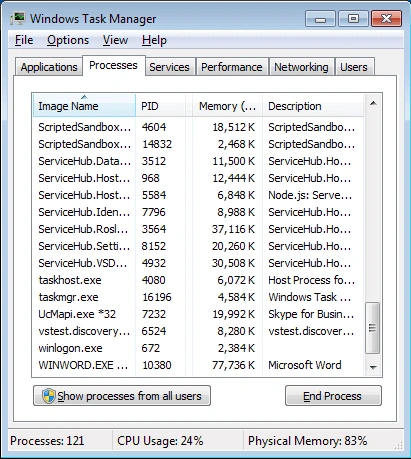Image resolution: width=411 pixels, height=459 pixels.
Task: Click the End Process button
Action: 333,396
